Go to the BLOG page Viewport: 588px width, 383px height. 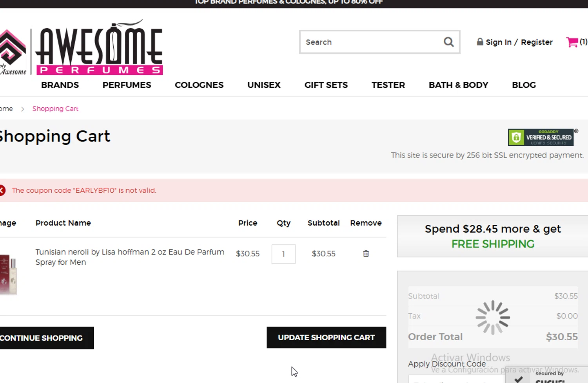(524, 85)
